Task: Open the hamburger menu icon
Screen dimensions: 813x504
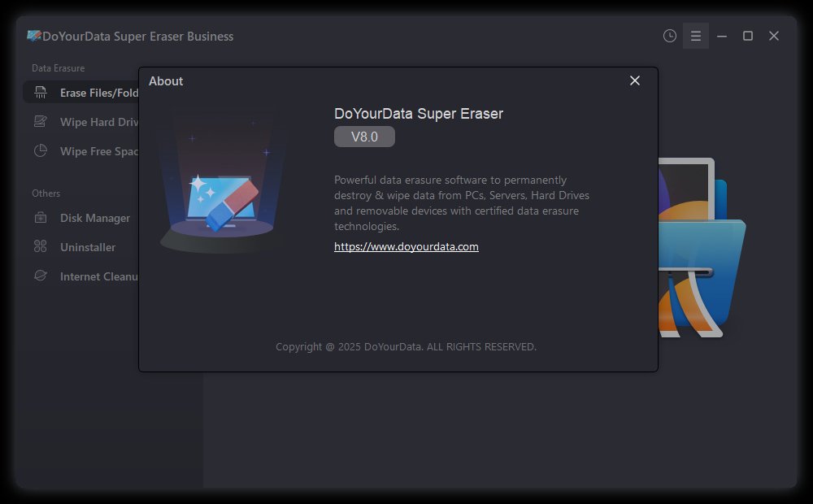Action: click(x=696, y=36)
